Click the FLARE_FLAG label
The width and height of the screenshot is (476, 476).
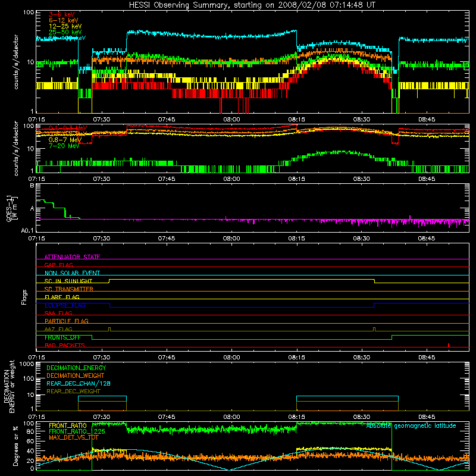62,297
